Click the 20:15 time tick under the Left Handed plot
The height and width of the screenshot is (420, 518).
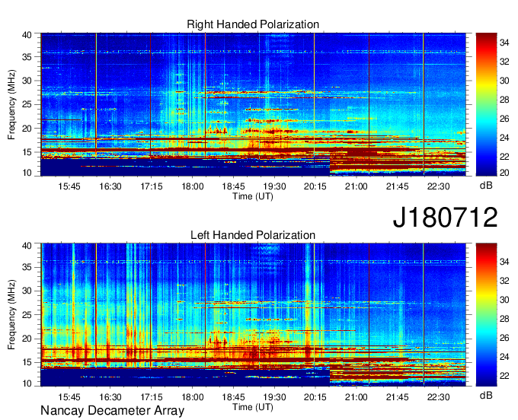click(x=315, y=396)
